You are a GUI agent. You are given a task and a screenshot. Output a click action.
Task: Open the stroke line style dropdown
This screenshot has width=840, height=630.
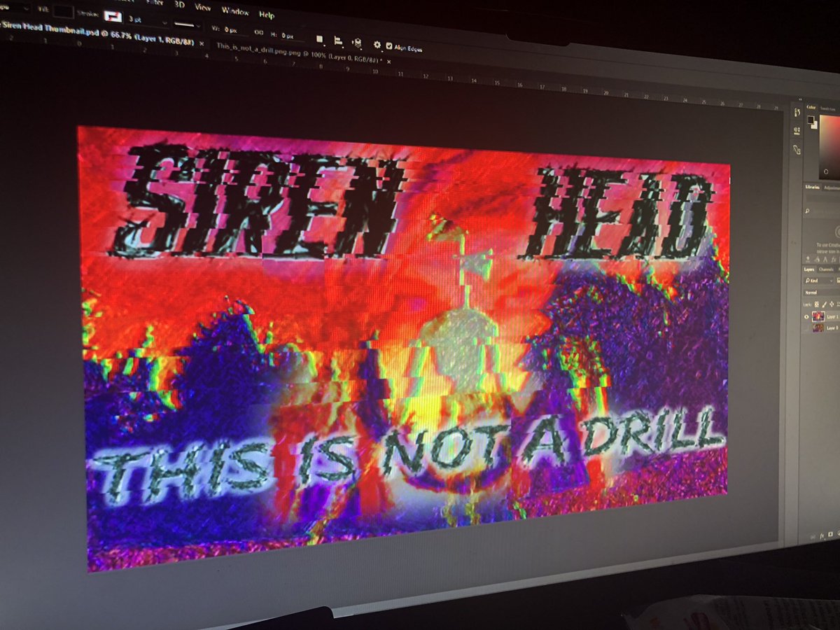pyautogui.click(x=187, y=25)
